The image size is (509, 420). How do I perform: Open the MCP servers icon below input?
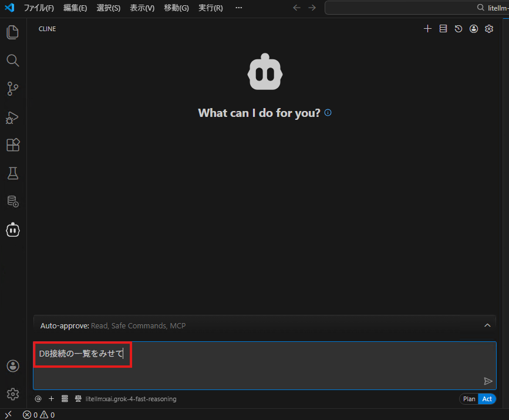[x=65, y=399]
